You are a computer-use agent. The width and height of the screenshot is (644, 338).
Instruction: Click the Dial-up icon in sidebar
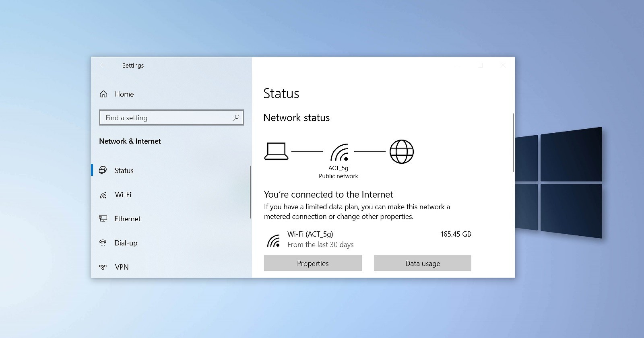pyautogui.click(x=103, y=243)
